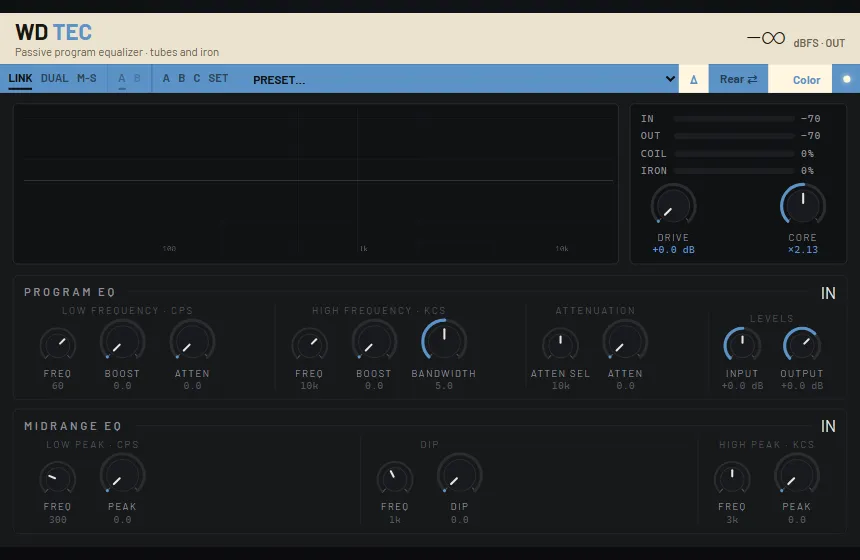Recall snapshot B
The width and height of the screenshot is (860, 560).
tap(182, 78)
